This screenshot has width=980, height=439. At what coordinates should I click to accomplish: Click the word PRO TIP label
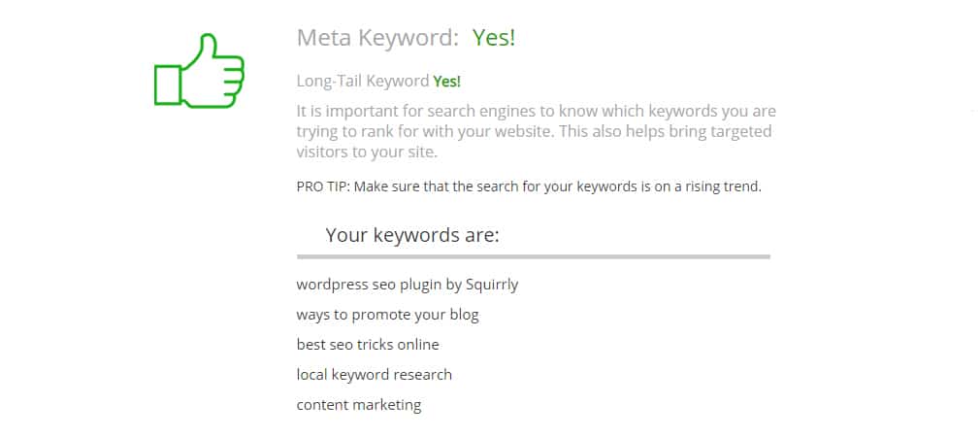point(323,187)
